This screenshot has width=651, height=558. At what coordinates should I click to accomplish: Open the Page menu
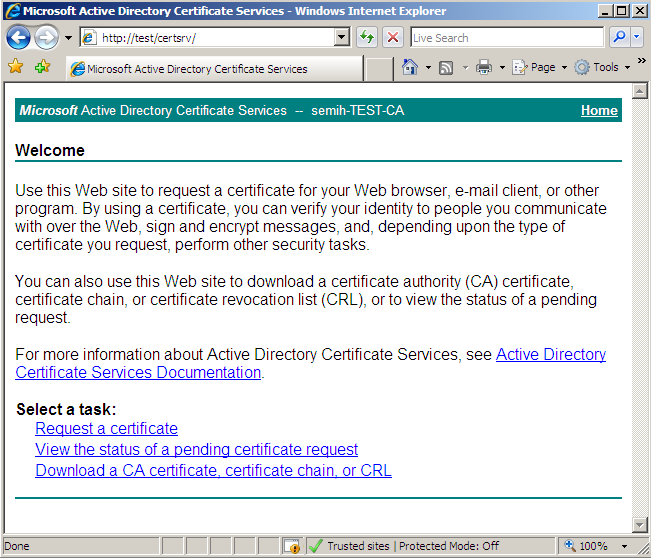coord(539,67)
